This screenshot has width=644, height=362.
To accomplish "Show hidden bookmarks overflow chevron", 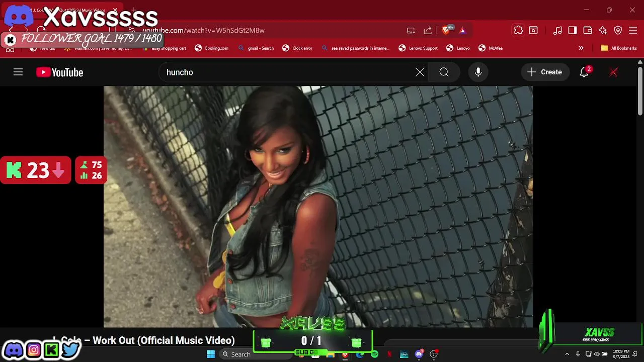I will click(x=581, y=48).
